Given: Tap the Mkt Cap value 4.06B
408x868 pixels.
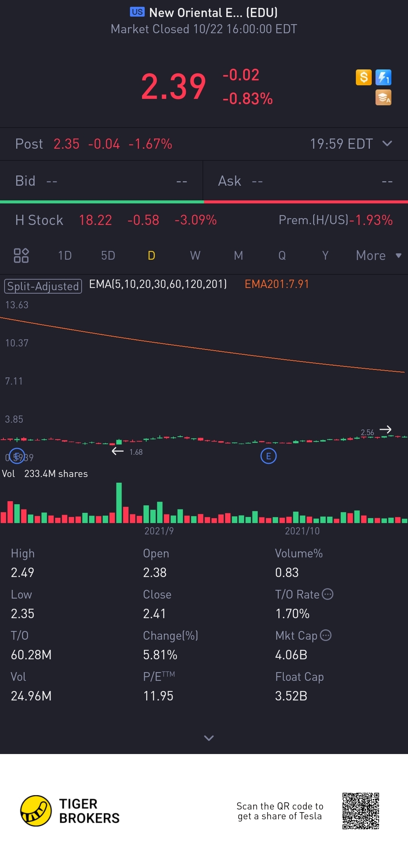Looking at the screenshot, I should [x=291, y=655].
